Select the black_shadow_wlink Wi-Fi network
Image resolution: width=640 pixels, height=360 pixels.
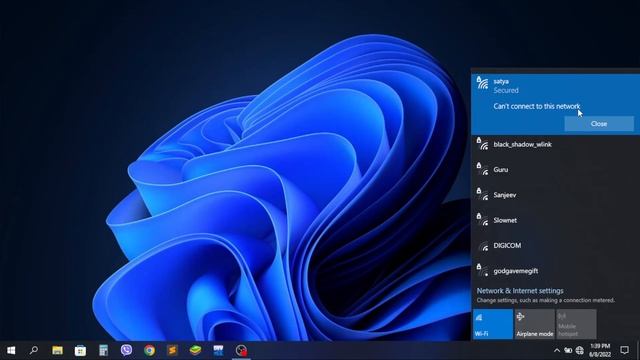pos(556,144)
